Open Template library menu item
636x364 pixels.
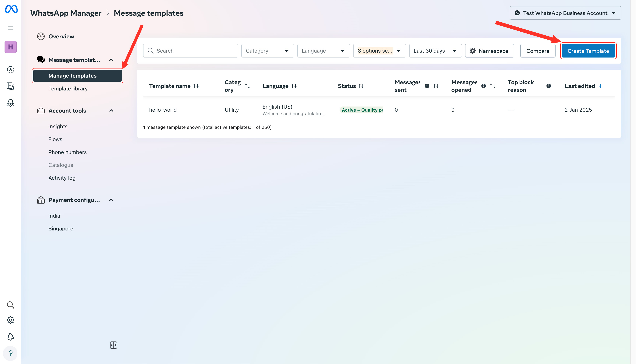(x=68, y=89)
